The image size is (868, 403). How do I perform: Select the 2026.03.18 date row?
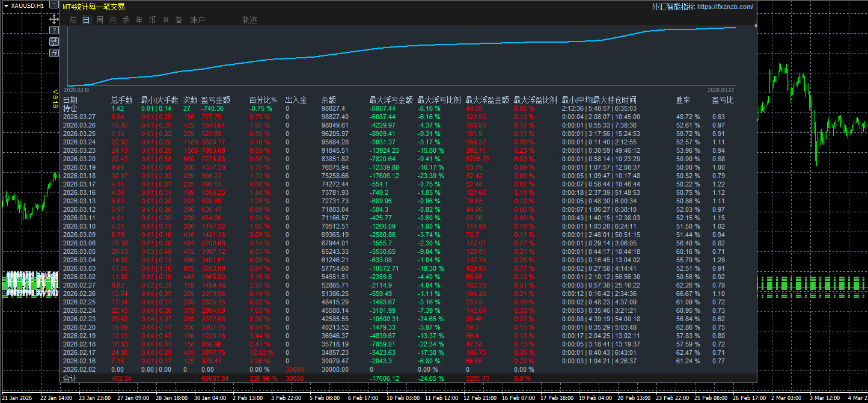tap(79, 176)
